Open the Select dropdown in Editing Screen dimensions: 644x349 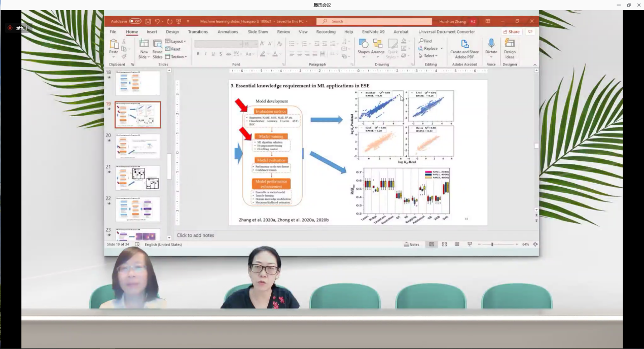[428, 56]
